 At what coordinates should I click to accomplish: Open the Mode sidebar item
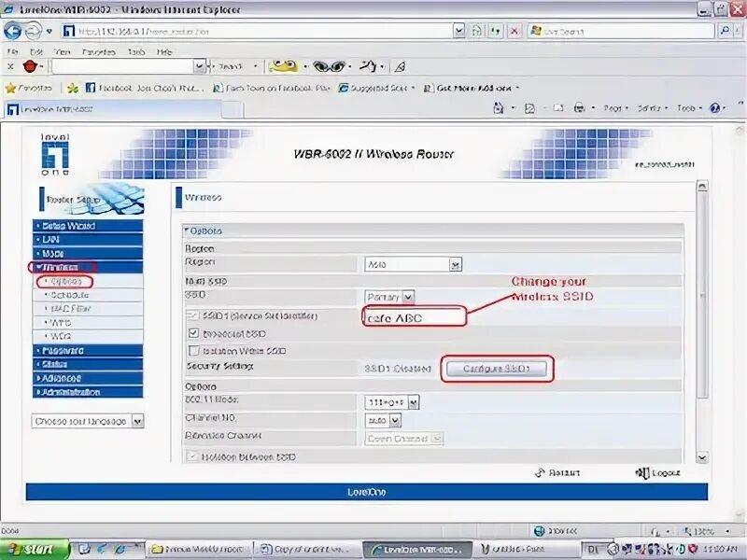pos(88,253)
